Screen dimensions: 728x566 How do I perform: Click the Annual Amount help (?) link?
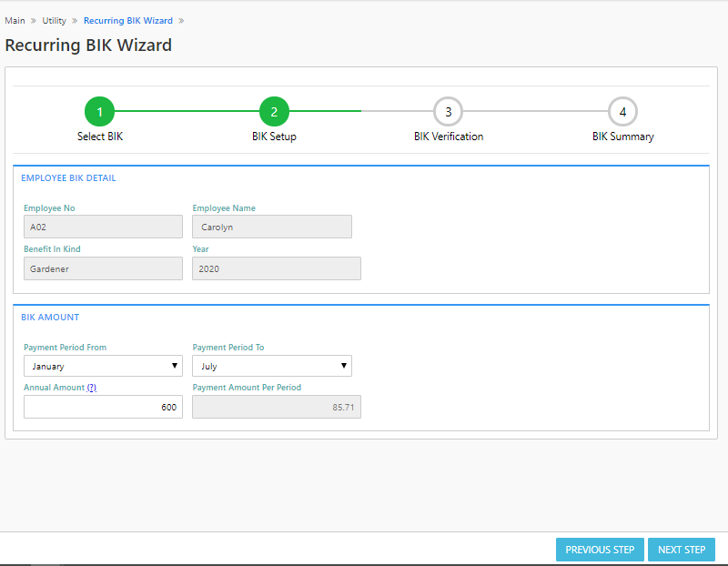point(92,388)
